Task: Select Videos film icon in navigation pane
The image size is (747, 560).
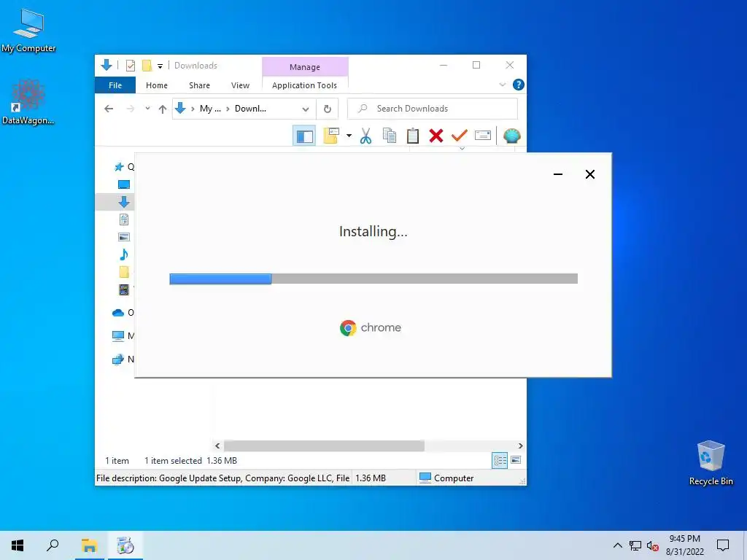Action: [x=124, y=289]
